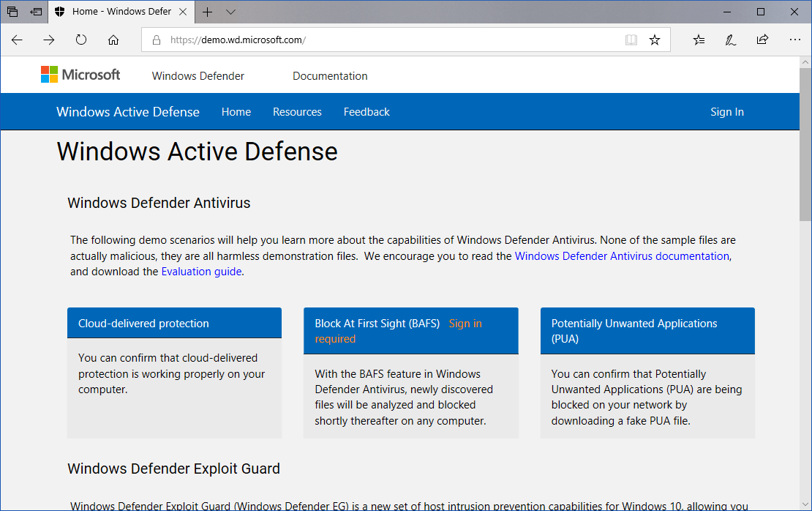View site security via the lock icon

(155, 40)
